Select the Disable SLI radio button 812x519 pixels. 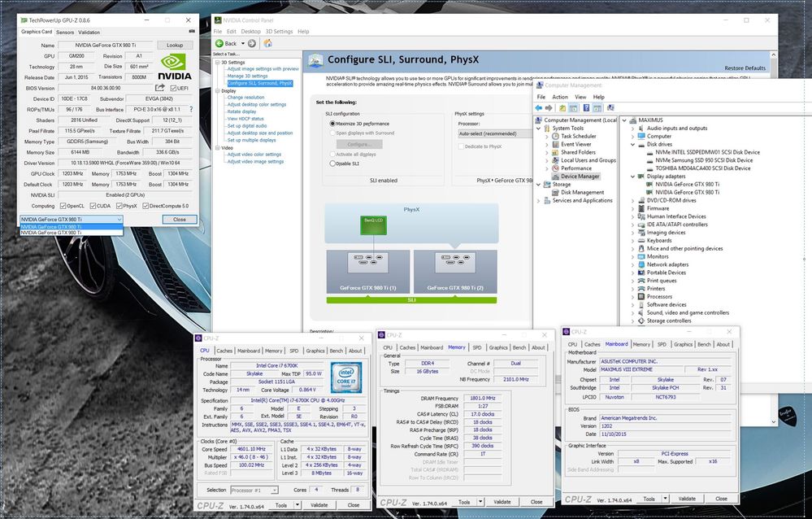tap(332, 164)
